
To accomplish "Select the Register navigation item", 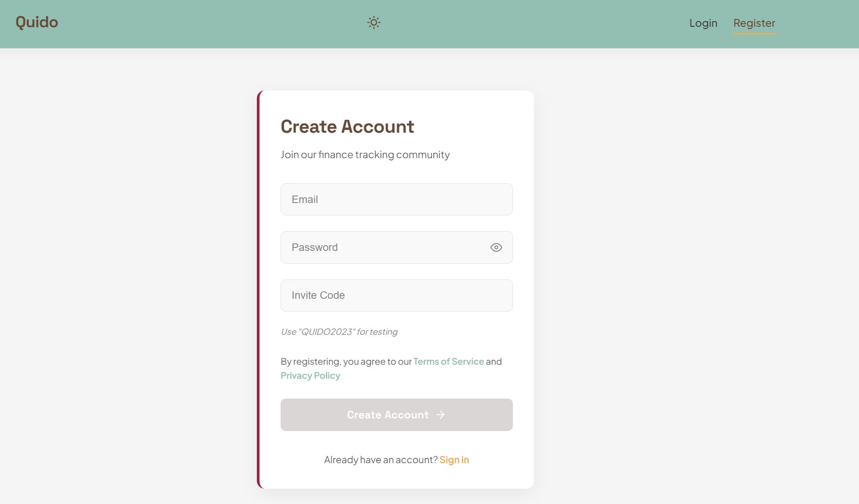I will (754, 23).
